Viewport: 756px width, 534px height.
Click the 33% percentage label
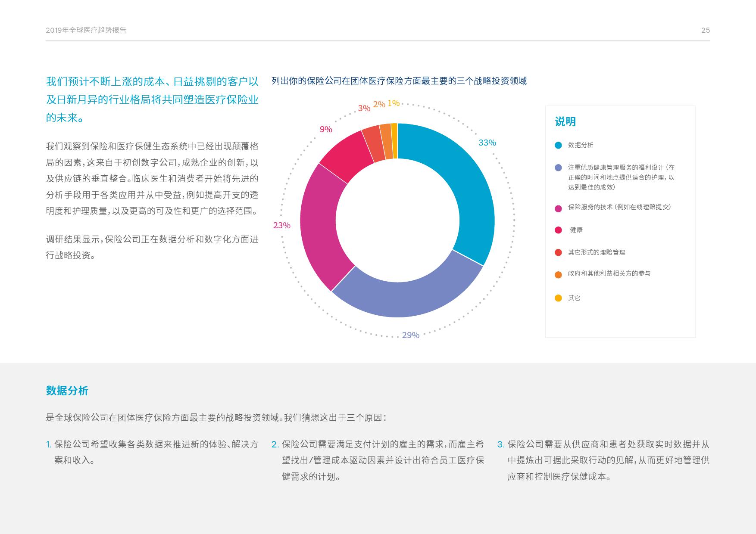click(x=487, y=143)
